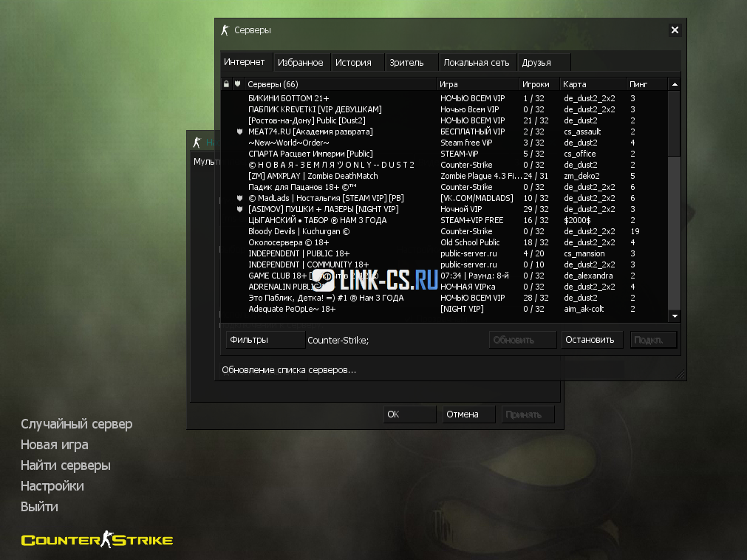
Task: Click the shield icon beside MEAT74.RU server
Action: point(239,132)
